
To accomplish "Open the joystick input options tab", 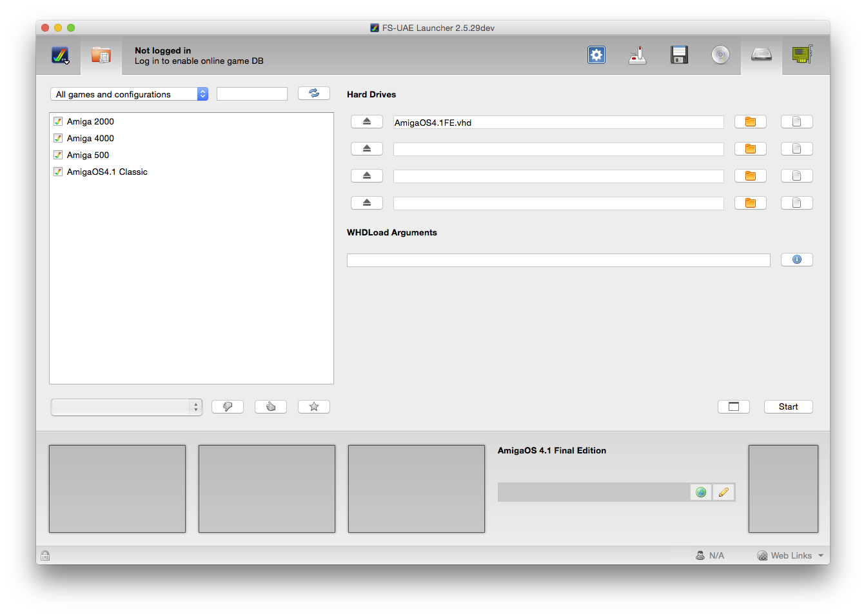I will click(638, 55).
